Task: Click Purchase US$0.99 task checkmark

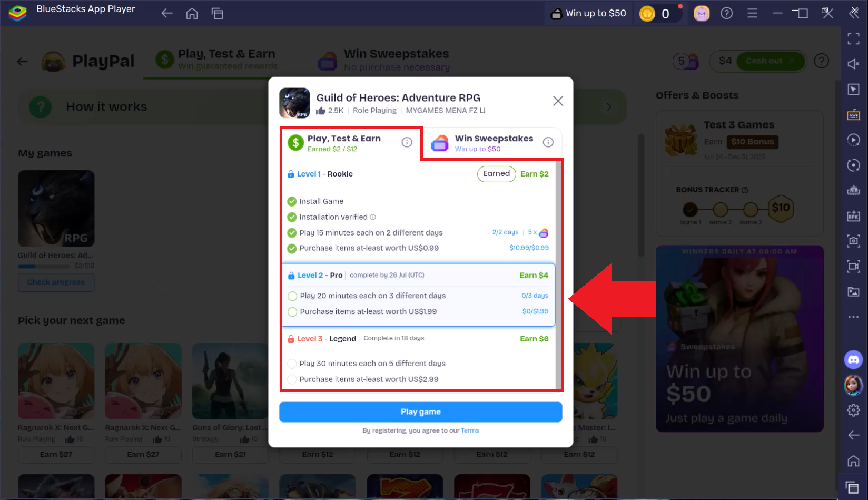Action: (x=292, y=248)
